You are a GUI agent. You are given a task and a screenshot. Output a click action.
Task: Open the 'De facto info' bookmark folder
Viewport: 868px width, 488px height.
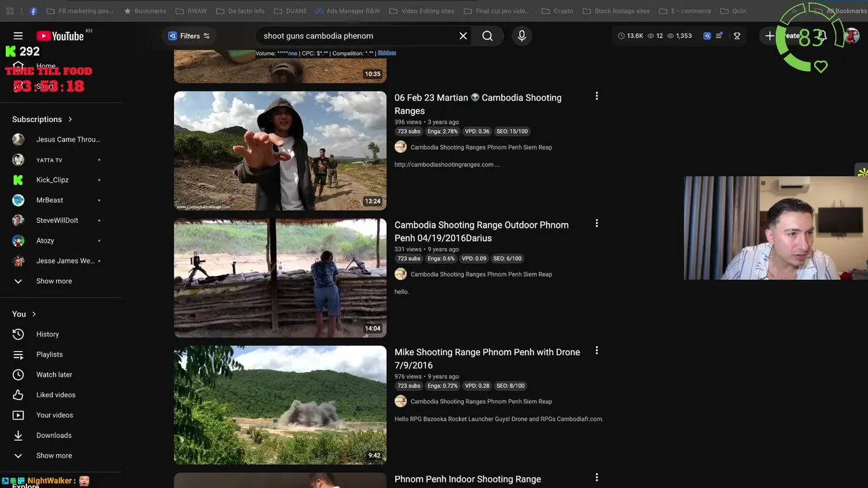[240, 11]
